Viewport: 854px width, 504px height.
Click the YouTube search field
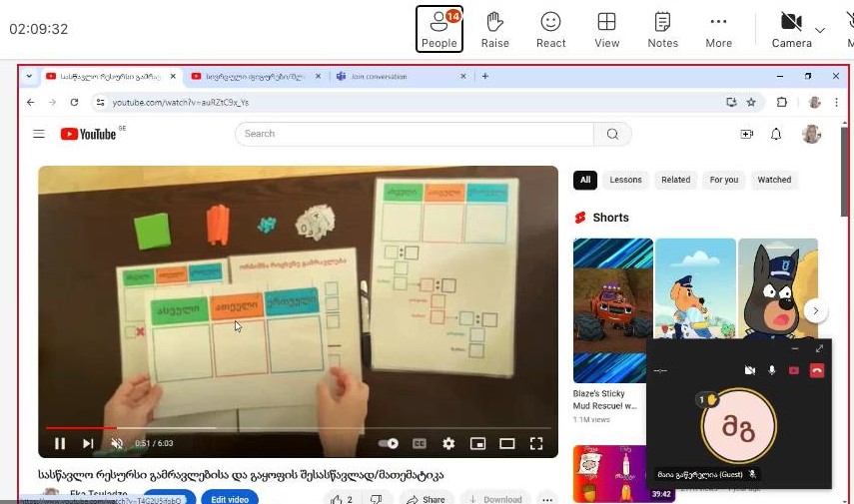point(414,134)
